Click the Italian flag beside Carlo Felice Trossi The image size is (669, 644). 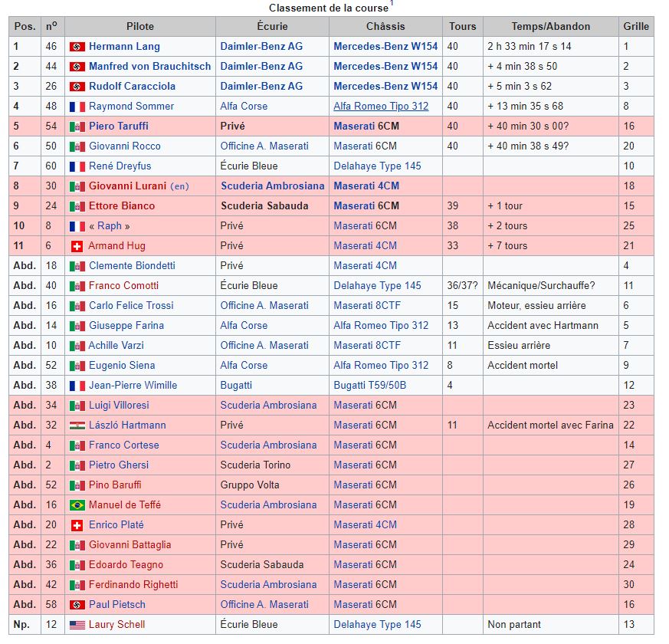pos(77,306)
